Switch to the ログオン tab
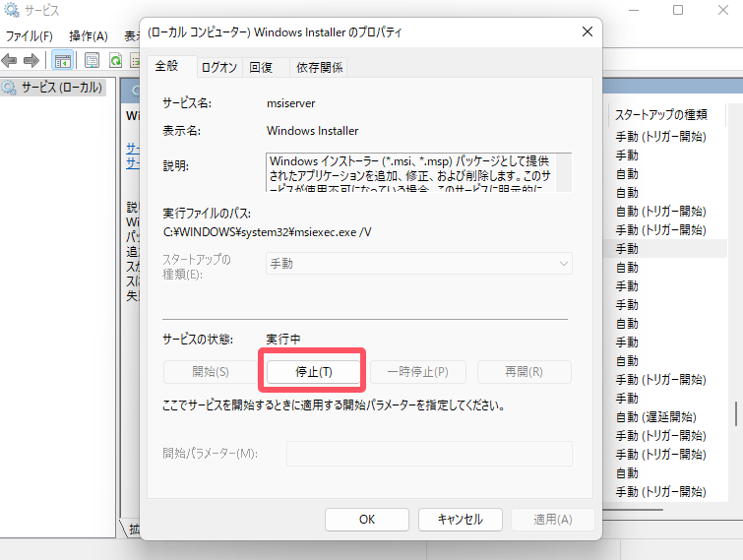Screen dimensions: 743x560 pyautogui.click(x=218, y=67)
